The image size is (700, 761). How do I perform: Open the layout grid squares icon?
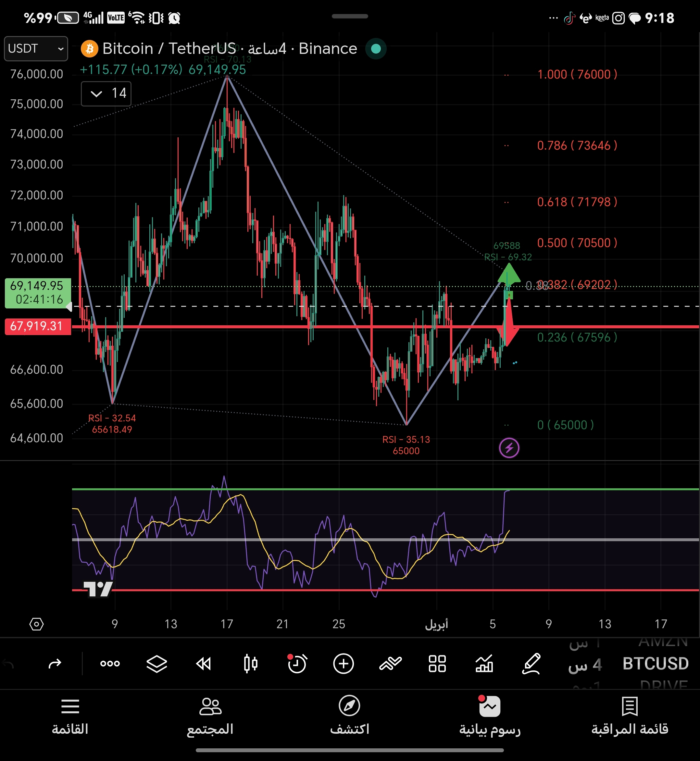[437, 664]
